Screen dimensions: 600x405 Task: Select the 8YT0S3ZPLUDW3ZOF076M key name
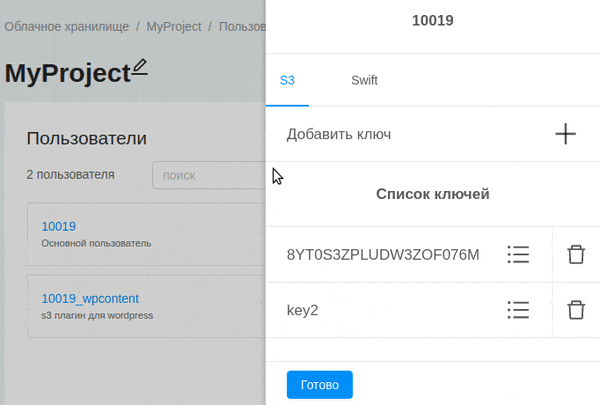tap(383, 255)
